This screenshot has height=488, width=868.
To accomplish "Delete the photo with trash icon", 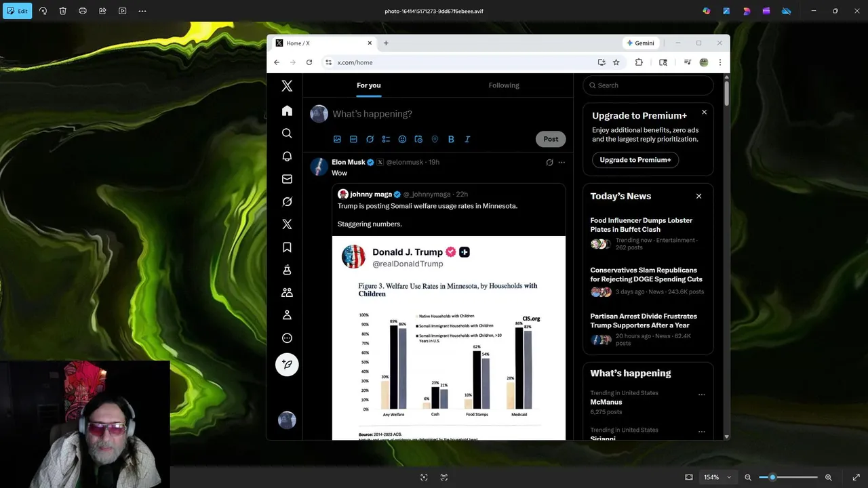I will tap(62, 11).
